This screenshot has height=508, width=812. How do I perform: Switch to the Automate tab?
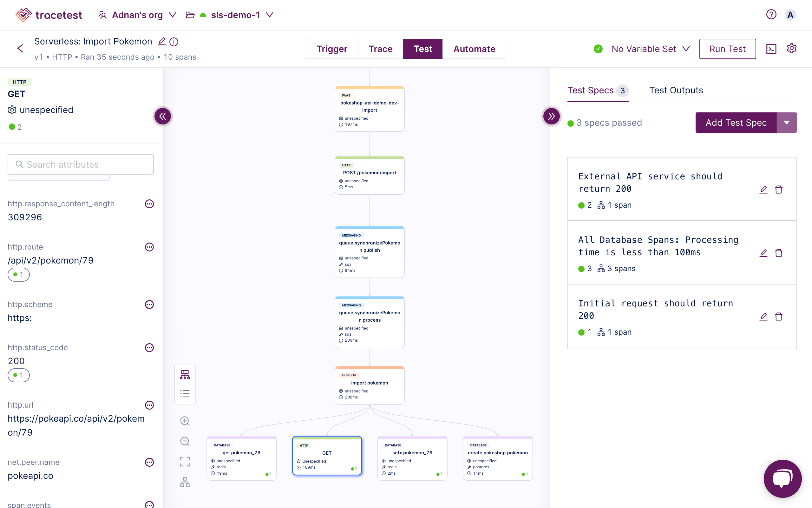point(474,49)
